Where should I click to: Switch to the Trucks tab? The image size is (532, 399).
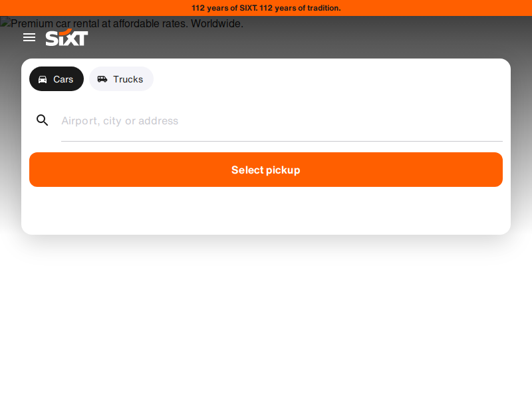click(x=121, y=78)
